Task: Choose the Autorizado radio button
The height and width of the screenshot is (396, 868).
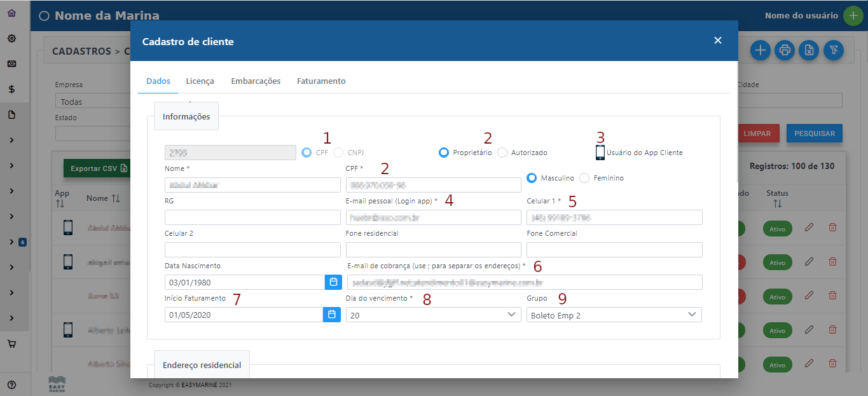Action: (x=502, y=153)
